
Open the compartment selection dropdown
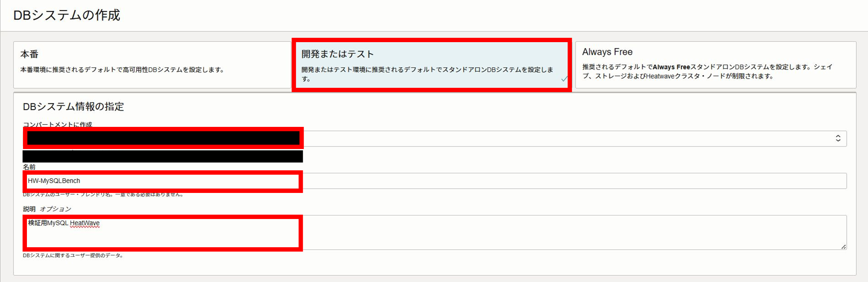point(435,139)
